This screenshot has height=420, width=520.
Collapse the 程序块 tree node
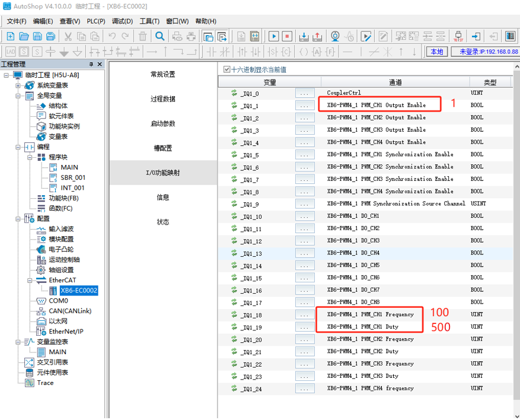30,157
